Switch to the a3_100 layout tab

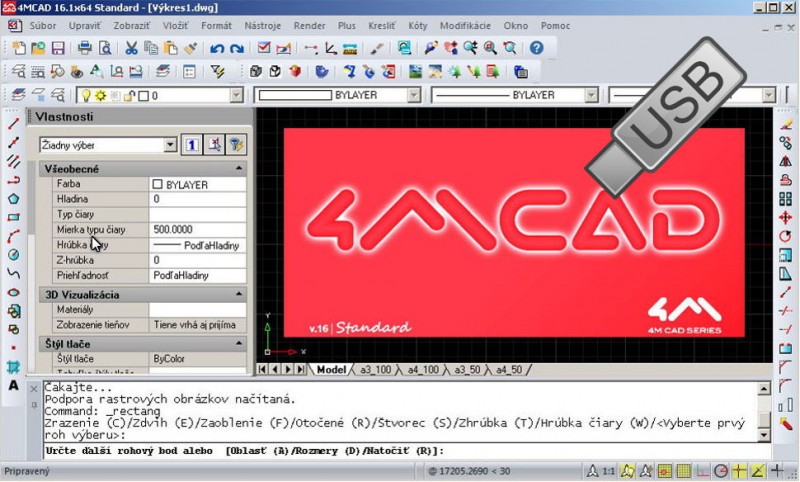point(376,370)
